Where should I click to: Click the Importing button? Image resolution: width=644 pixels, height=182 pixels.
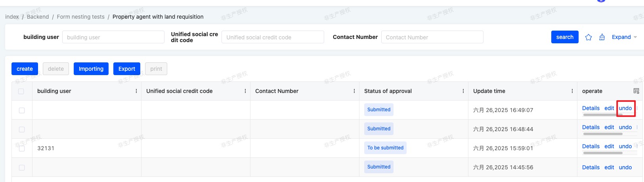pyautogui.click(x=91, y=69)
